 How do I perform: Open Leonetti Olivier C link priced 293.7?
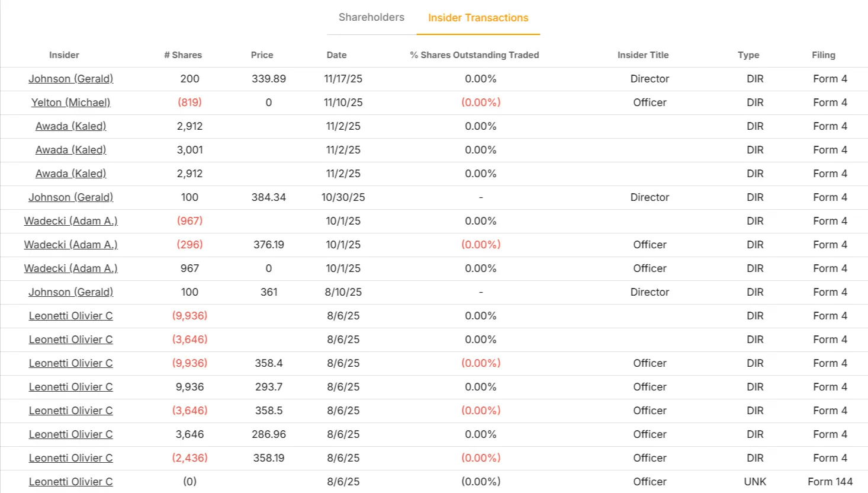[x=70, y=387]
